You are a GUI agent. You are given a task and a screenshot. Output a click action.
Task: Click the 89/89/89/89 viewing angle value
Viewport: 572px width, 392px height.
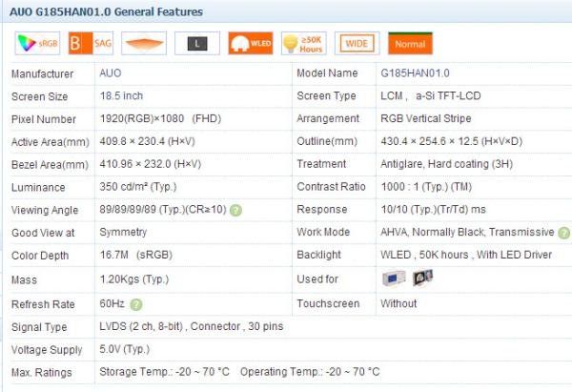[x=163, y=210]
